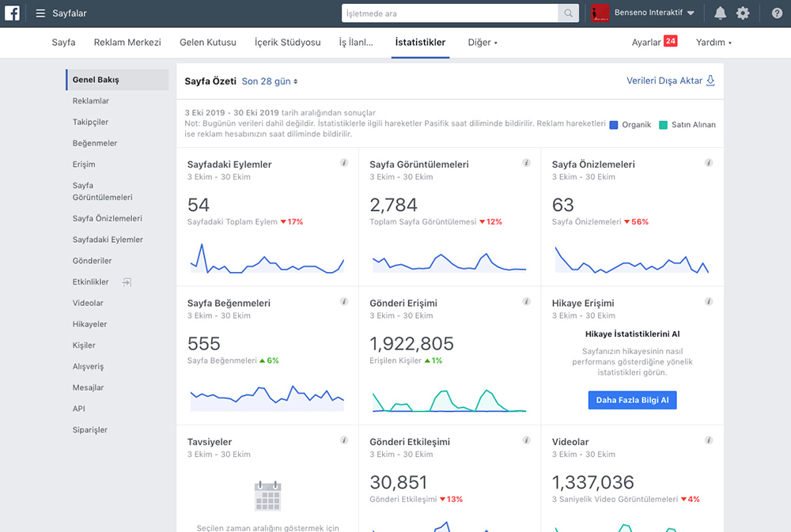The image size is (791, 532).
Task: Click the download icon beside Verileri Dışa Aktar
Action: pos(710,81)
